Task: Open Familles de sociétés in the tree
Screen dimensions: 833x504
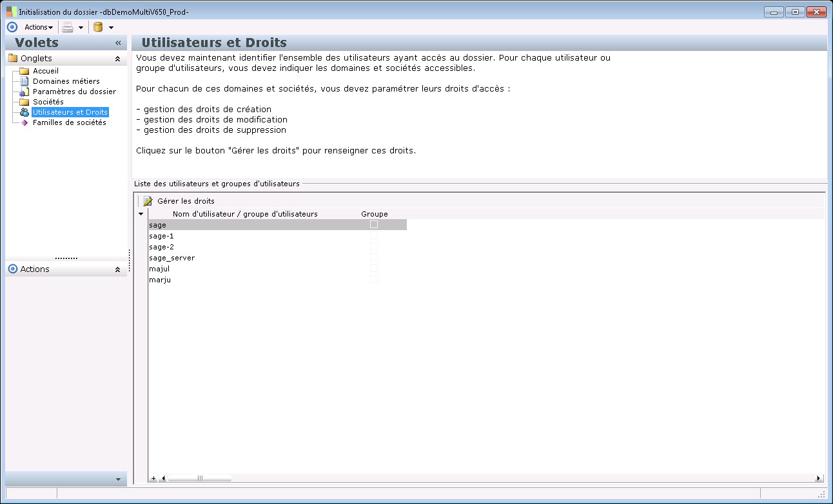Action: [x=70, y=122]
